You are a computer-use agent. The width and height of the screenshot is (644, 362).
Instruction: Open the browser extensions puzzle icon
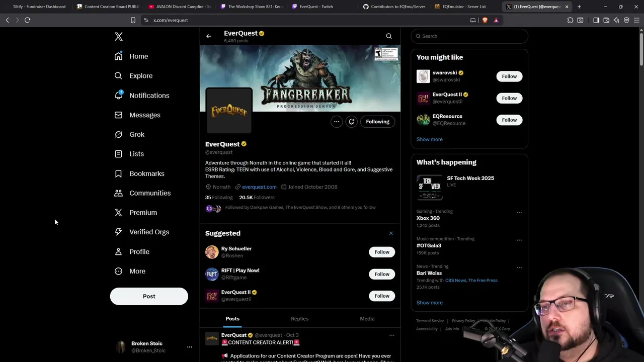(x=570, y=20)
